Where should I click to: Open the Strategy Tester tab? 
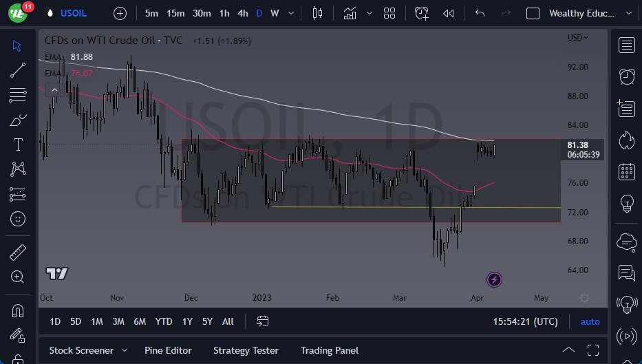[x=246, y=350]
